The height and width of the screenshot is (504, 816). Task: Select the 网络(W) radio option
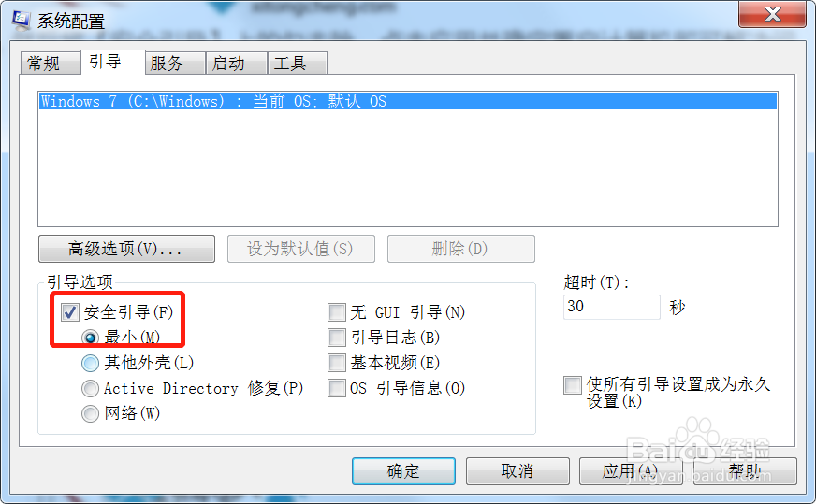(90, 413)
